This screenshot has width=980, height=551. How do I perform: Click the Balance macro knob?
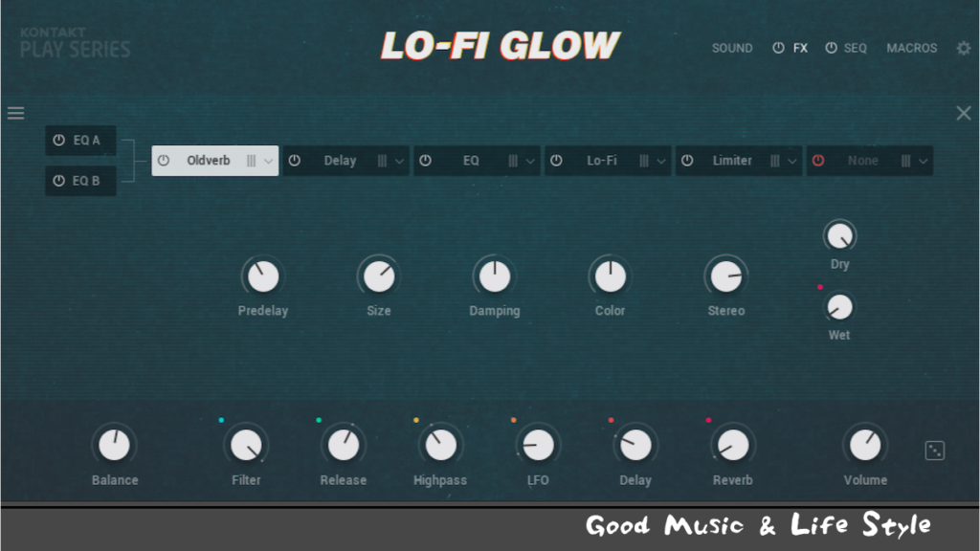(115, 445)
